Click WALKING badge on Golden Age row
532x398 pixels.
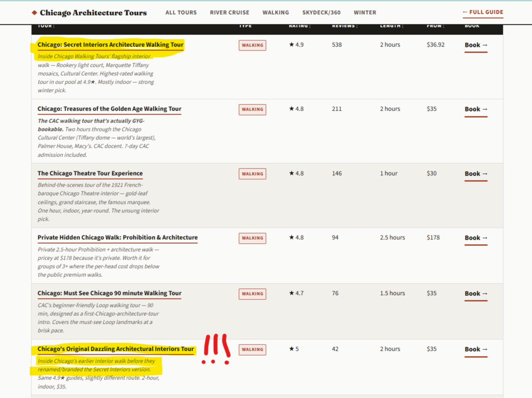click(x=252, y=109)
